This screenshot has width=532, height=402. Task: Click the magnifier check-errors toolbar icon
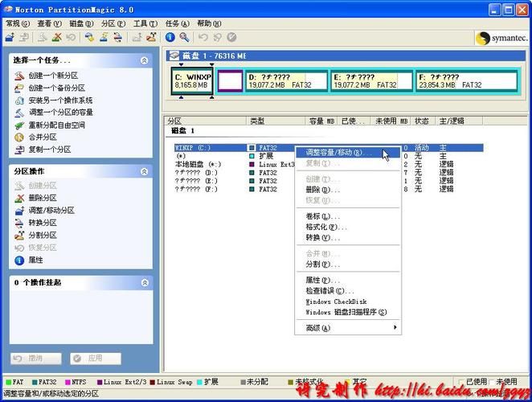point(184,37)
